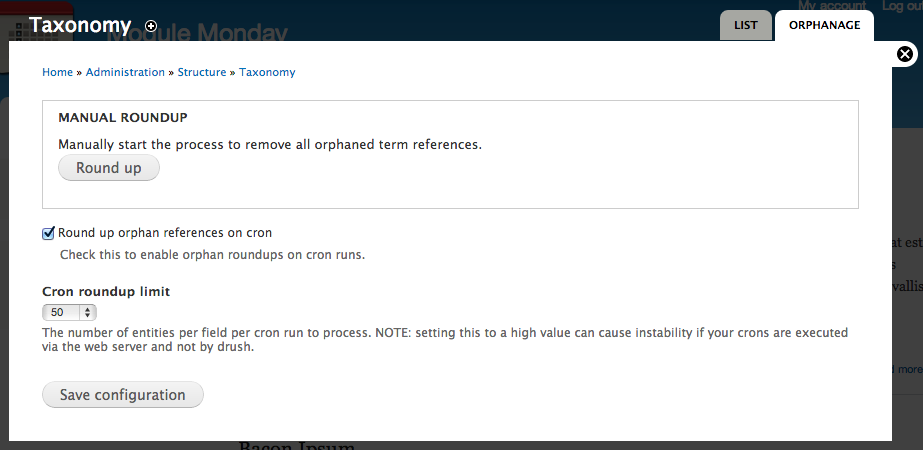Click Save configuration button

[122, 395]
